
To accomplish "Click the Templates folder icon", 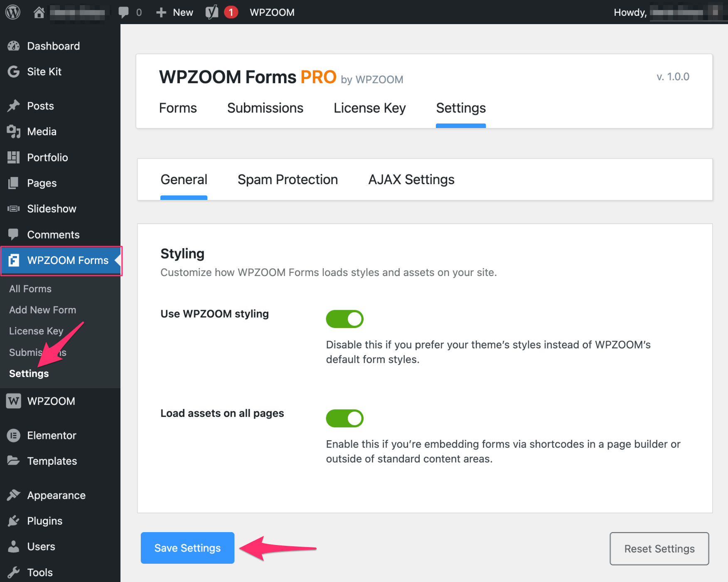I will click(x=14, y=461).
